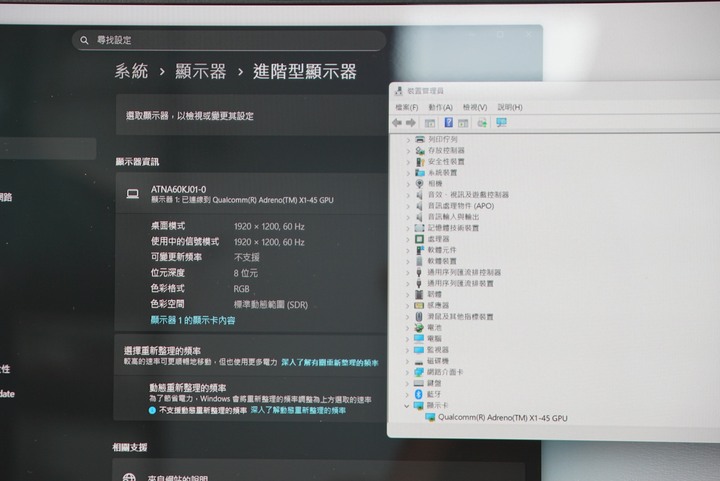Screen dimensions: 720x481
Task: Expand the 音訊輸入與輸出 node
Action: pyautogui.click(x=408, y=217)
